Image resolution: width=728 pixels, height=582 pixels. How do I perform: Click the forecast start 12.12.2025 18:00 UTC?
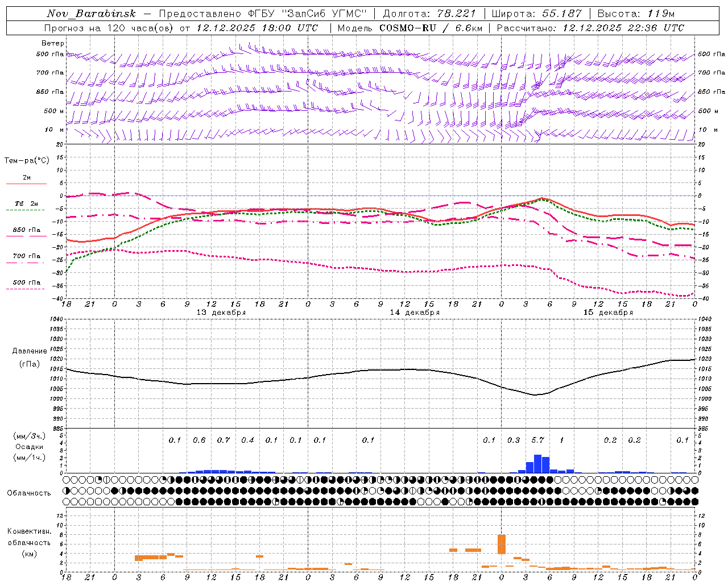click(257, 28)
